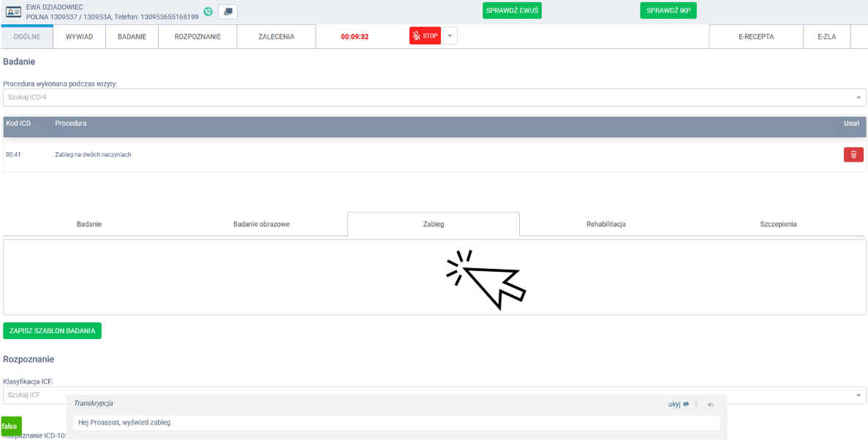The width and height of the screenshot is (868, 445).
Task: Open the 'Szukaj ICF' classification dropdown arrow
Action: pyautogui.click(x=858, y=395)
